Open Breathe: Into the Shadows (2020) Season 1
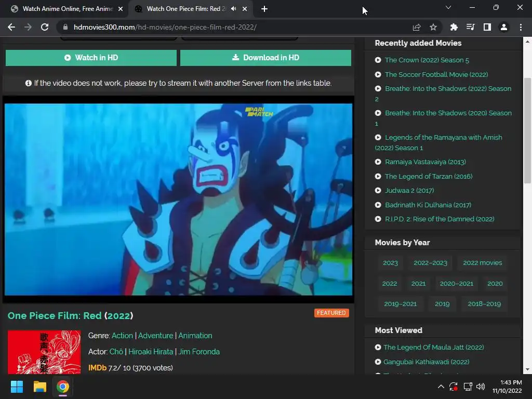This screenshot has width=532, height=399. [x=443, y=118]
